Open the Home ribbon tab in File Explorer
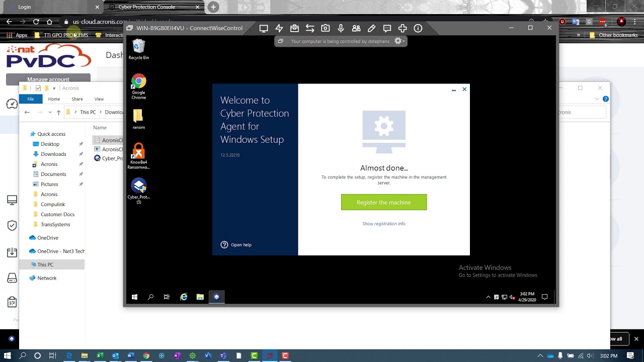The image size is (644, 362). point(54,99)
